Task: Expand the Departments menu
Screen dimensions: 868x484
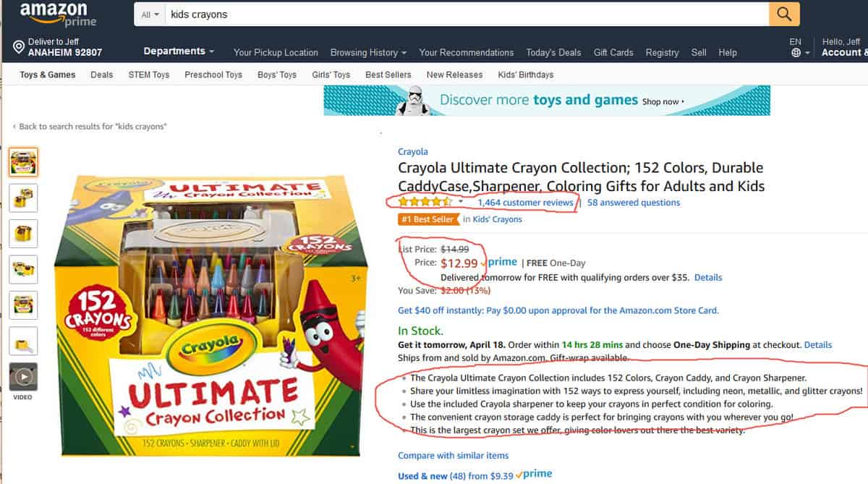Action: [179, 51]
